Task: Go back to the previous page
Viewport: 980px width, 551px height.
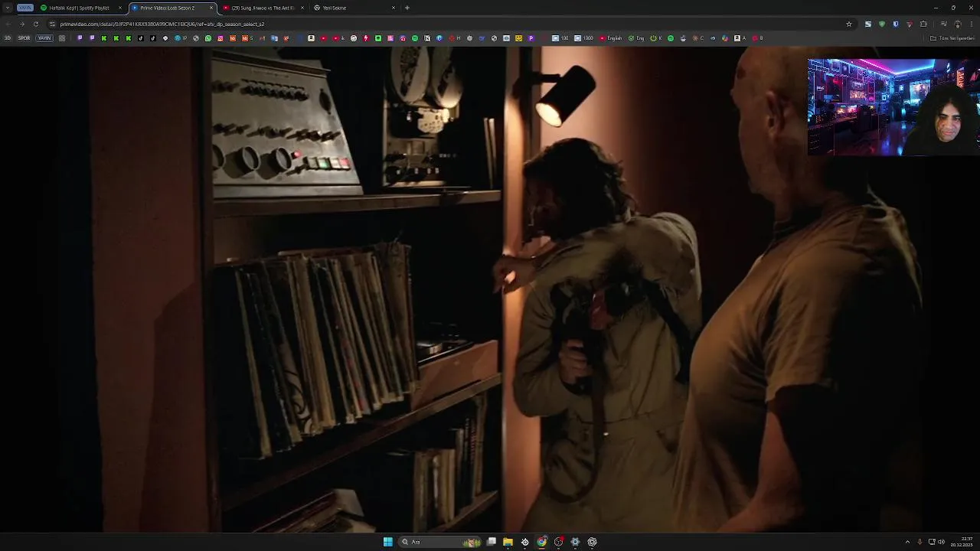Action: click(8, 24)
